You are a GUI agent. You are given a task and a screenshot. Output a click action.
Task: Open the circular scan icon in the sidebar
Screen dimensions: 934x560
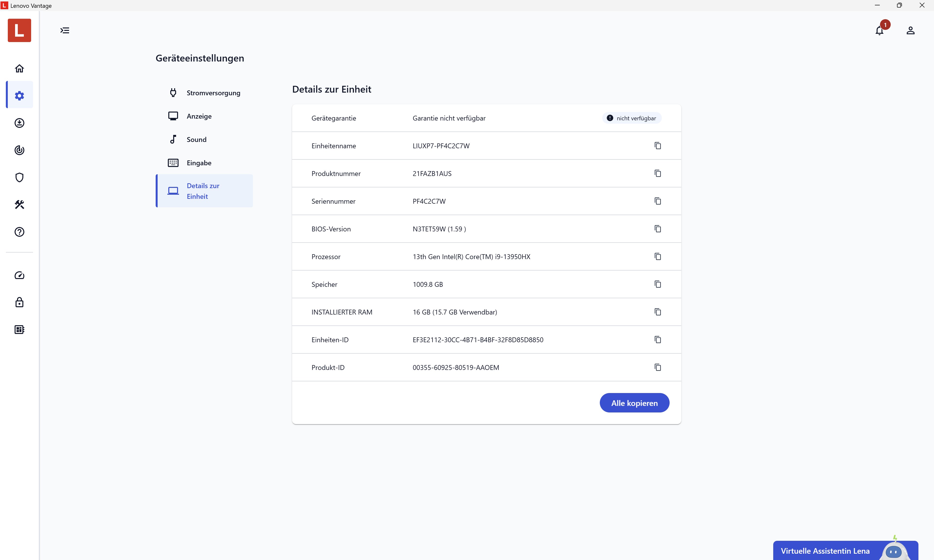(x=19, y=150)
